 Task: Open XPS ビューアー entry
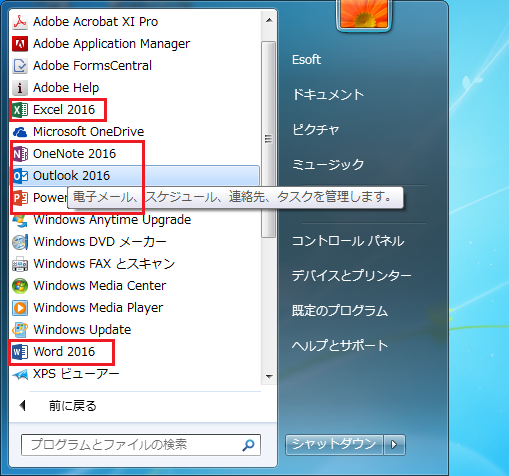click(76, 374)
